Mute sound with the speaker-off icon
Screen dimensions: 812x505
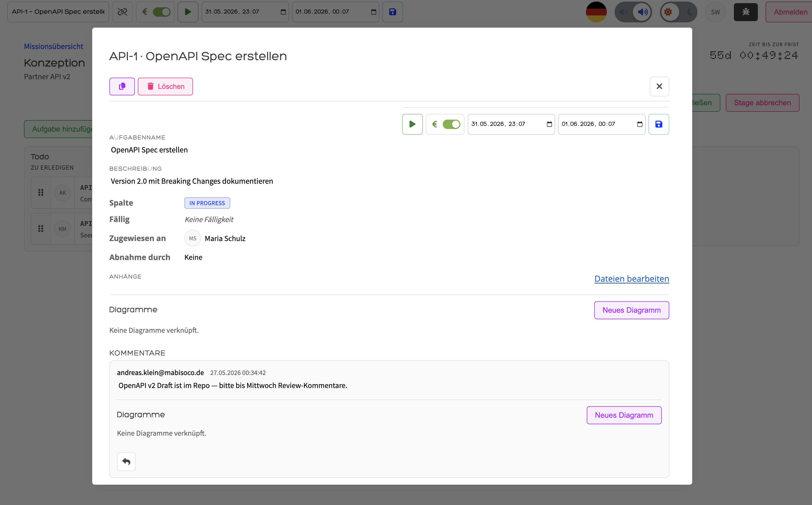click(x=623, y=12)
